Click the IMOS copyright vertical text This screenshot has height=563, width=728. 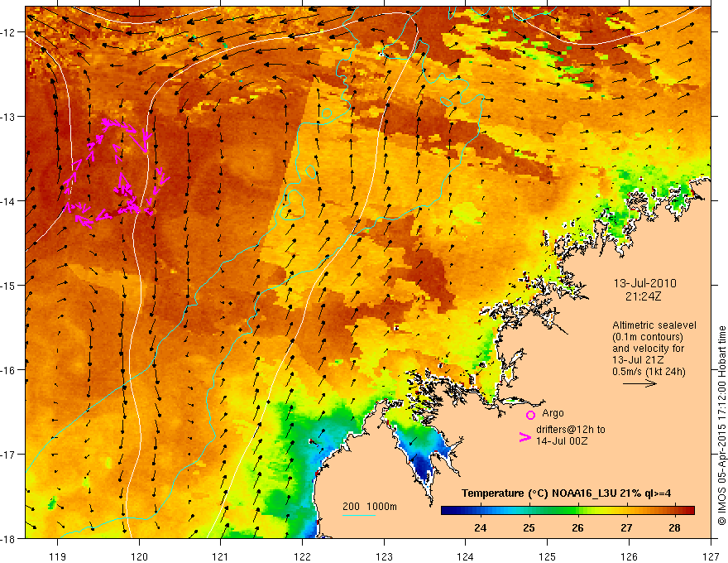coord(721,426)
